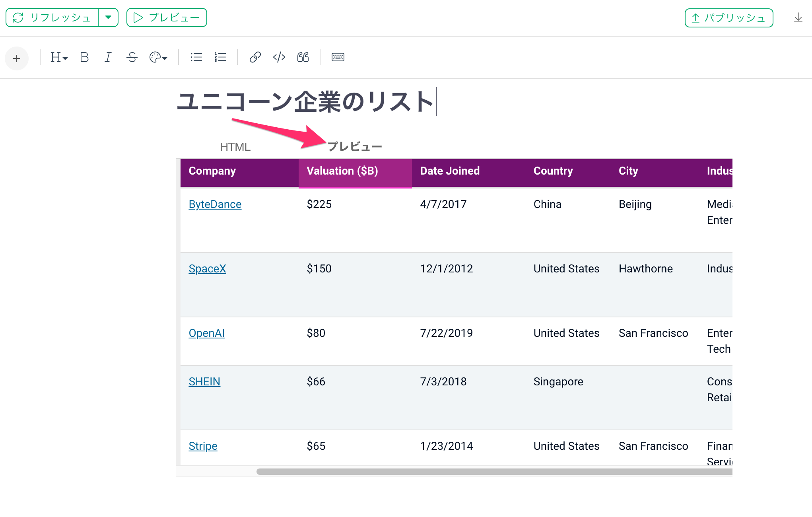Open the heading H dropdown

[59, 57]
